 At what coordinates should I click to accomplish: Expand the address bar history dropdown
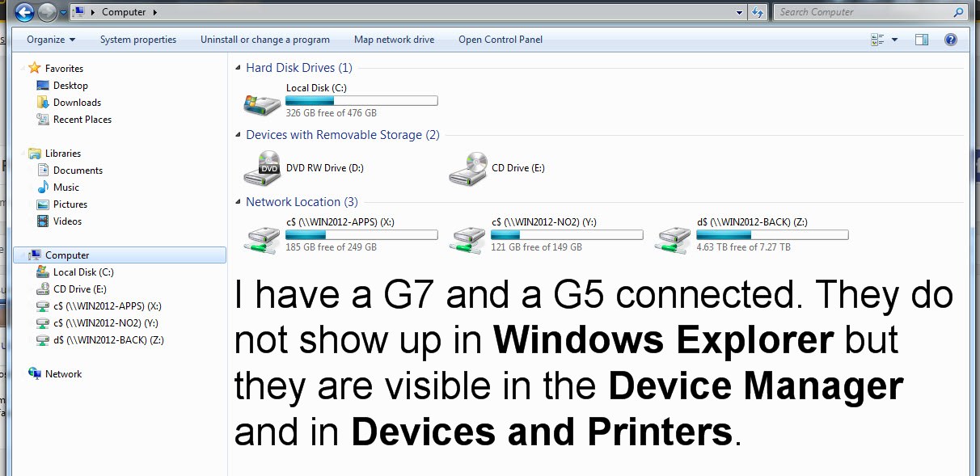739,12
